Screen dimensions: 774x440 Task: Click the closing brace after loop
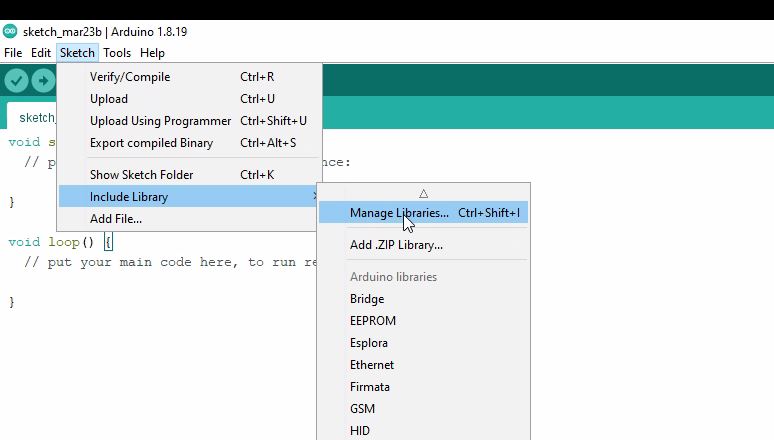(x=12, y=302)
